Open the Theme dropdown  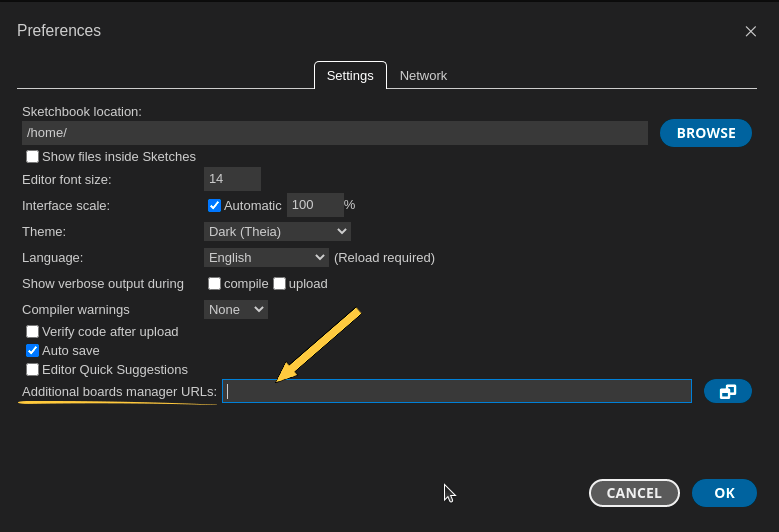pyautogui.click(x=277, y=232)
